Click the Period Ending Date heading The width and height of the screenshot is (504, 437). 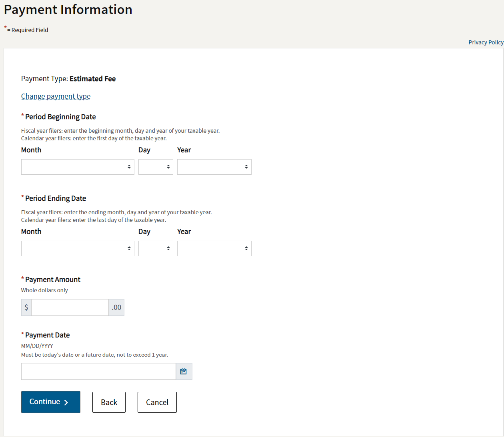(56, 198)
